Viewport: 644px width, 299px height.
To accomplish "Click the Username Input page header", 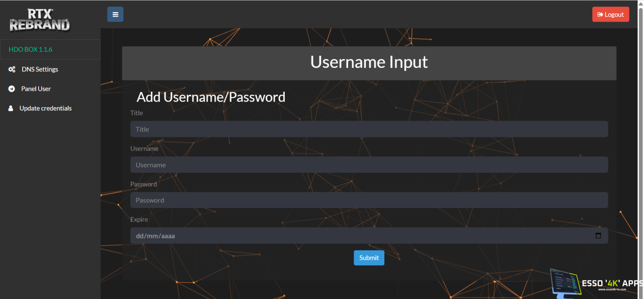I will coord(369,62).
